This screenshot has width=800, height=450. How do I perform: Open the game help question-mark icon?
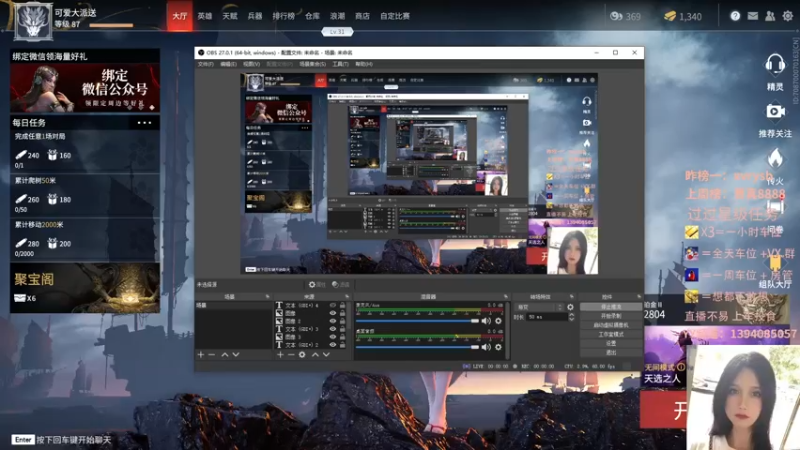(735, 16)
